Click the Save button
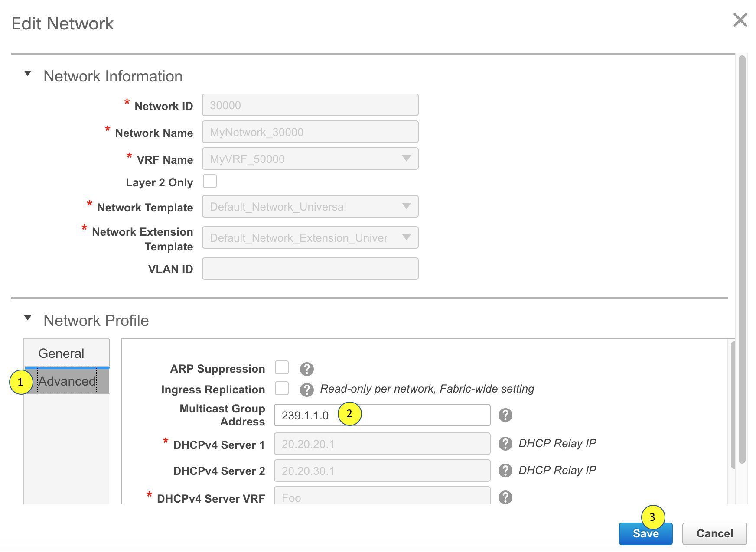 pos(645,533)
